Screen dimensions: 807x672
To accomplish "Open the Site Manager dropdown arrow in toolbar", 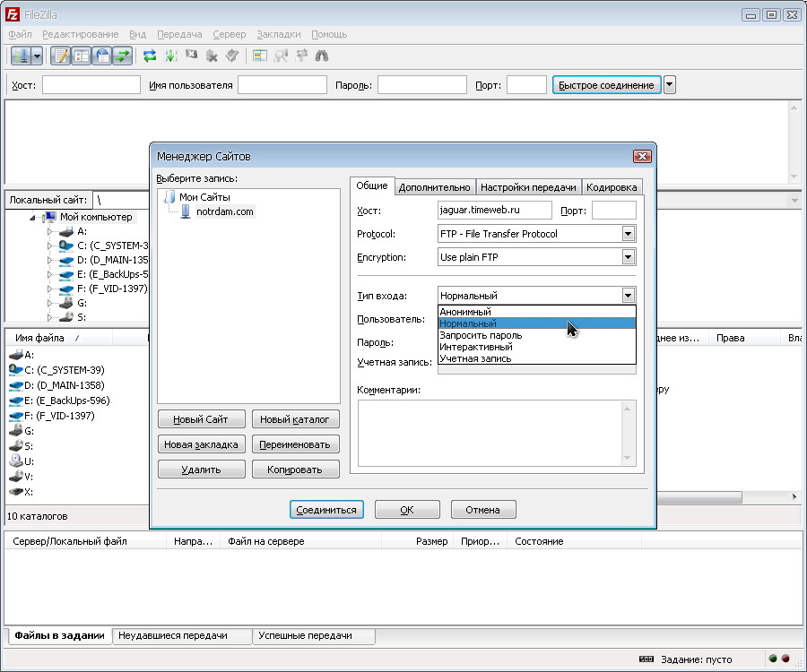I will coord(37,56).
